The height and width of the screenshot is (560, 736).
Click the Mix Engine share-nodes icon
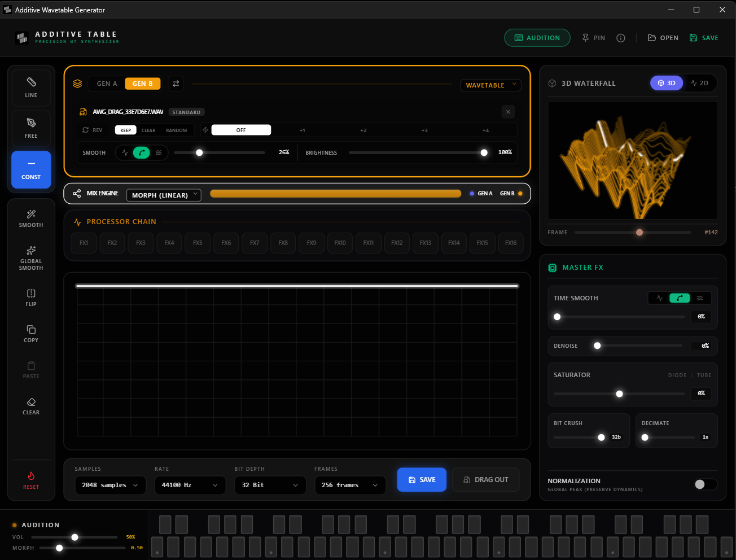pyautogui.click(x=77, y=194)
